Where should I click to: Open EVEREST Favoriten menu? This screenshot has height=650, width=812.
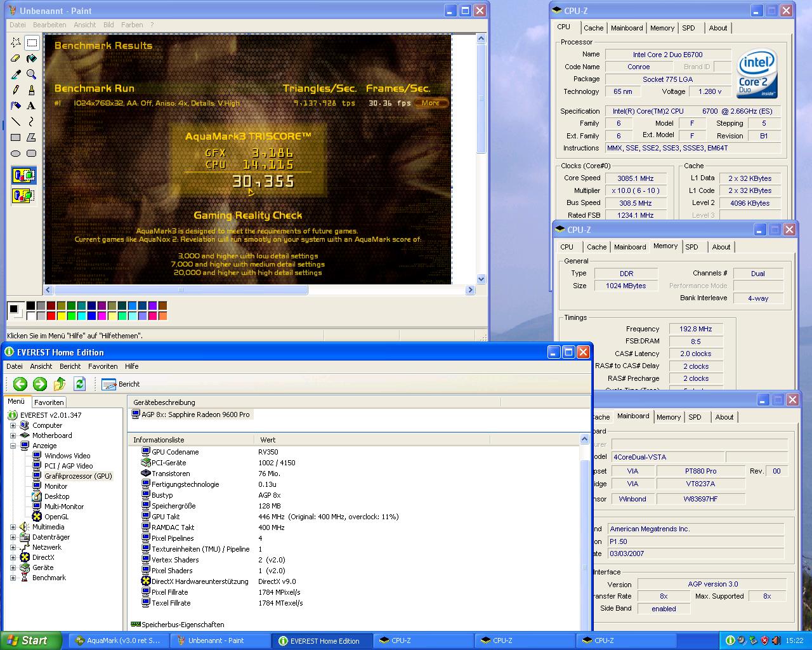click(103, 366)
